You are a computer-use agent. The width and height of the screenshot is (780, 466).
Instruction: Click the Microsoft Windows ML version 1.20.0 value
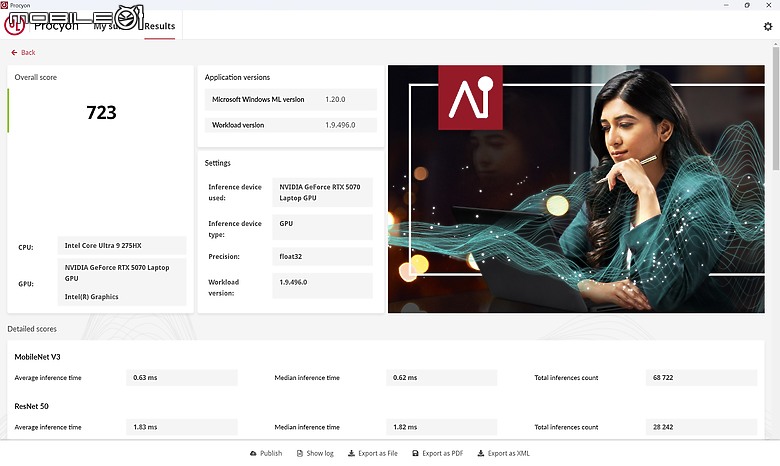(x=335, y=99)
